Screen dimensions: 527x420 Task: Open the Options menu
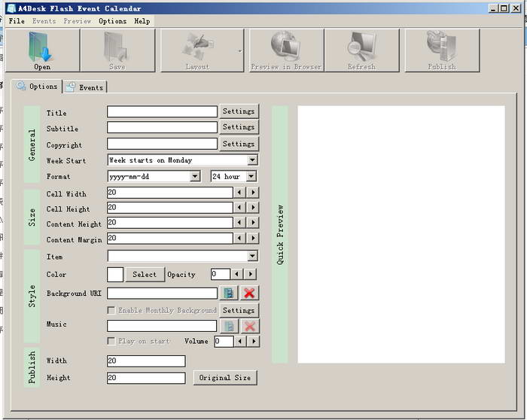click(113, 21)
